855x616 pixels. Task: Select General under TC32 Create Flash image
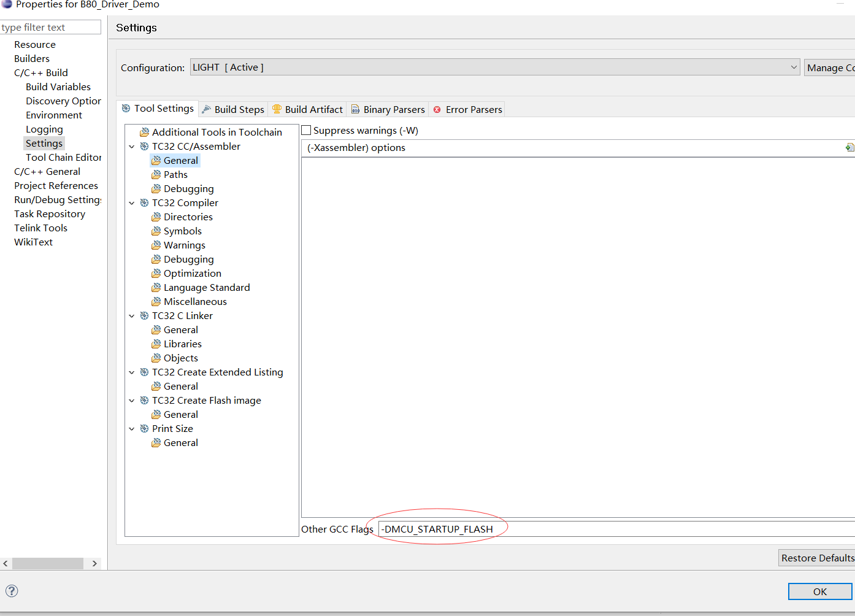181,414
